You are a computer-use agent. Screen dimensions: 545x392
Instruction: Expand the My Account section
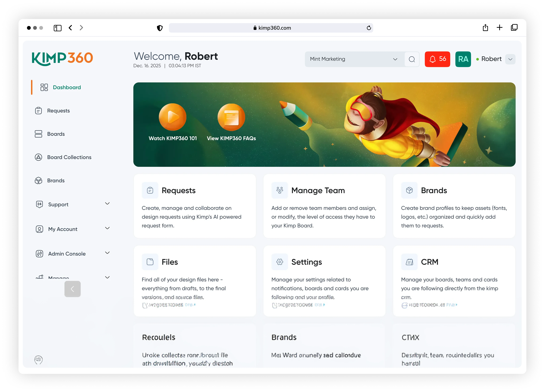107,228
